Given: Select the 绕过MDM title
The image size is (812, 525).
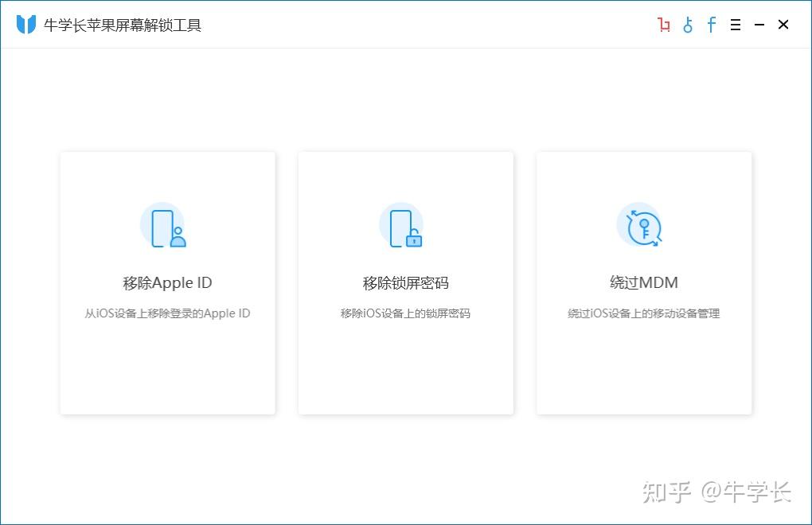Looking at the screenshot, I should point(643,283).
